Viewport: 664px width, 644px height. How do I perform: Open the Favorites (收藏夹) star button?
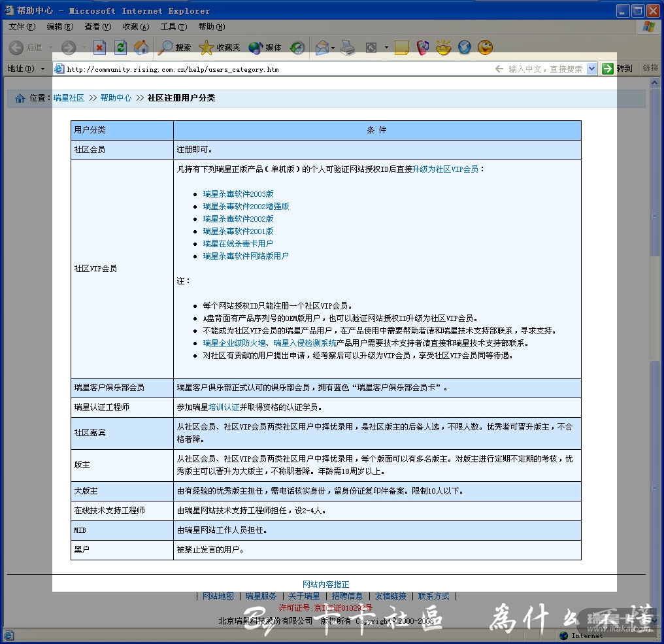click(x=220, y=47)
